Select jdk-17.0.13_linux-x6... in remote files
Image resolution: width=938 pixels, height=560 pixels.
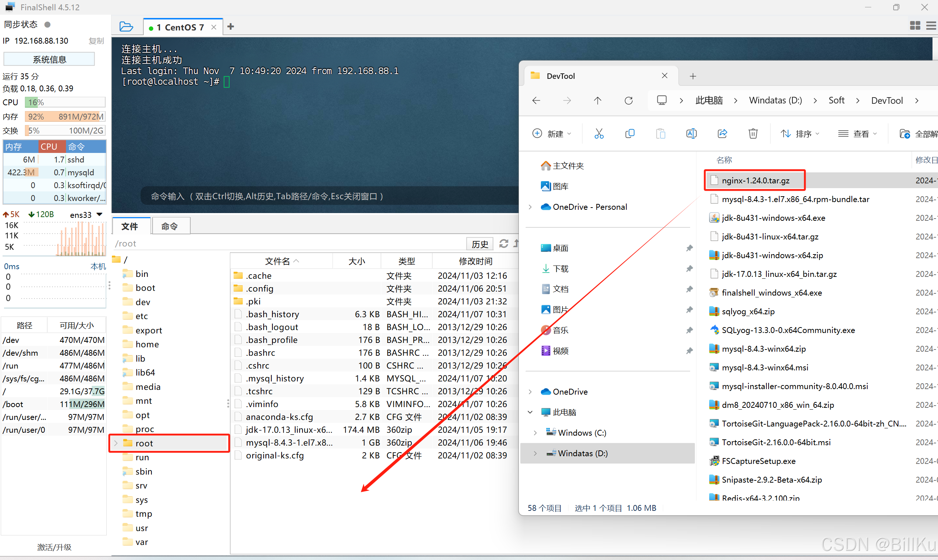click(289, 429)
